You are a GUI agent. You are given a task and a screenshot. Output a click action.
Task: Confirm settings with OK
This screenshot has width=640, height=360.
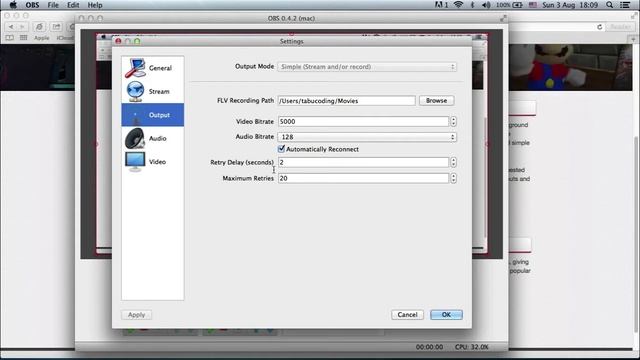[446, 315]
